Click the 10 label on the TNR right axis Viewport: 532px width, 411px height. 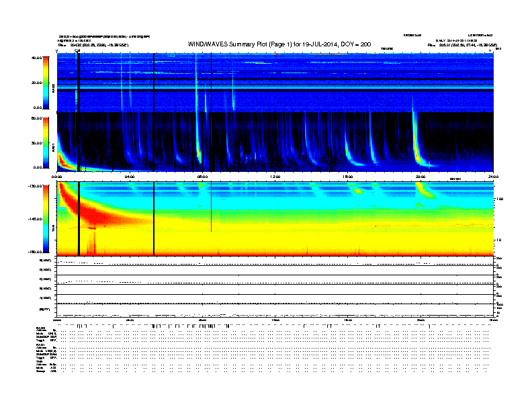(x=498, y=240)
